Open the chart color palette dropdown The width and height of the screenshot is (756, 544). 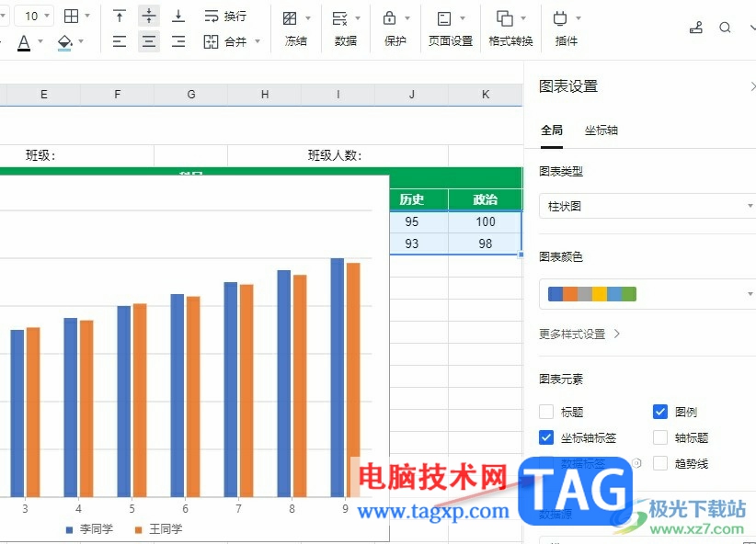[x=647, y=293]
